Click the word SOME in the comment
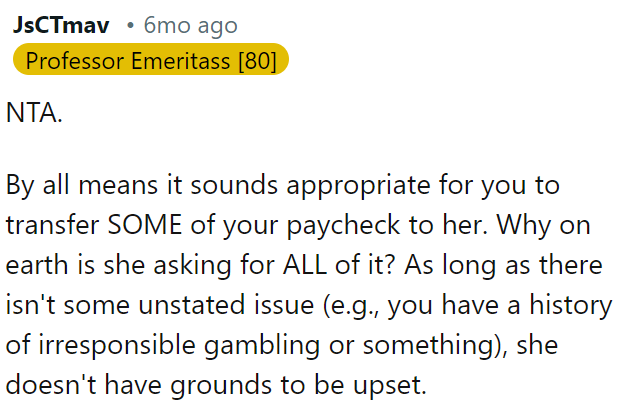This screenshot has height=400, width=618. click(x=145, y=225)
